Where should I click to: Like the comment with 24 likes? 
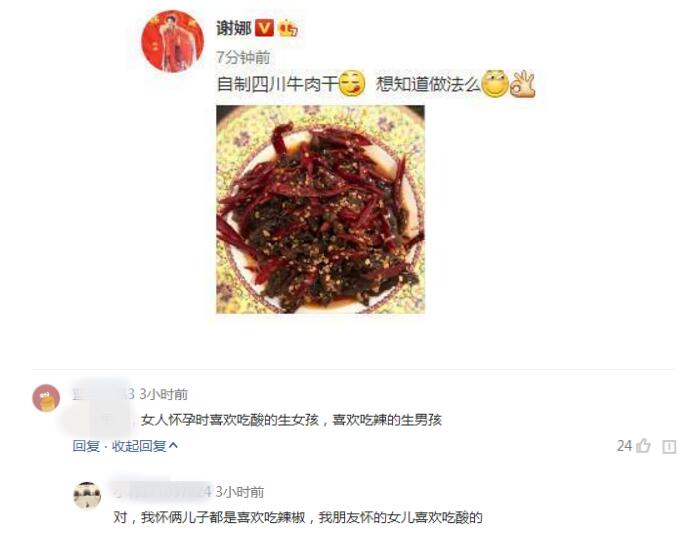pos(643,446)
